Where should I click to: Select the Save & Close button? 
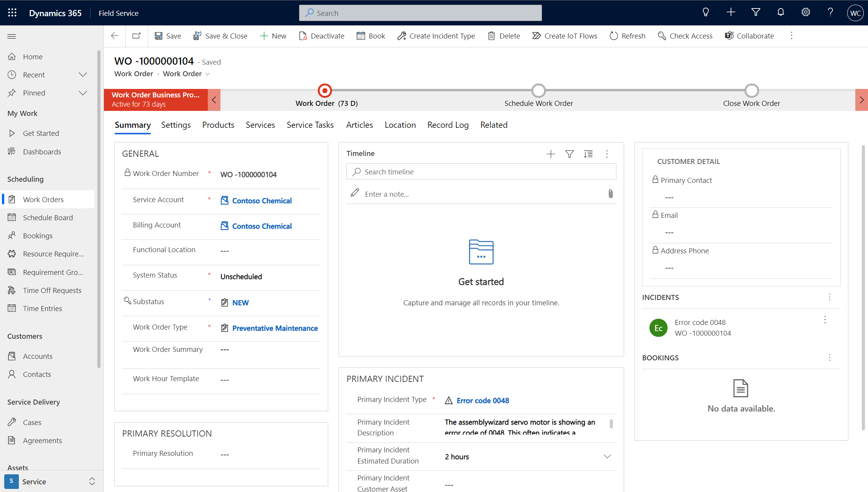click(x=219, y=36)
